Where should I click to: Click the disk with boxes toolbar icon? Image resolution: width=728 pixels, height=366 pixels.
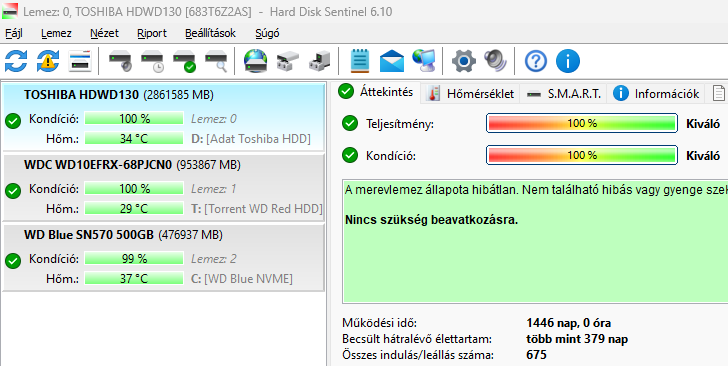(287, 61)
